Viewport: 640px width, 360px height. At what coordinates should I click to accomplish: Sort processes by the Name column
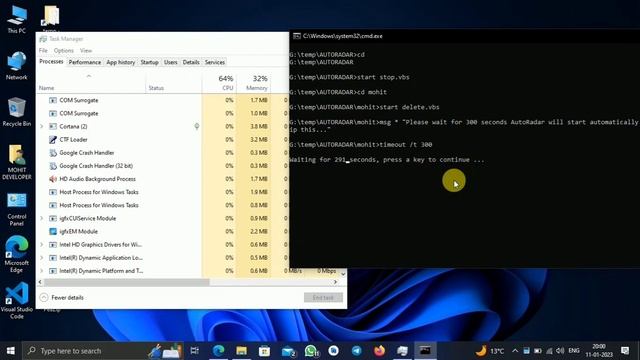(91, 83)
